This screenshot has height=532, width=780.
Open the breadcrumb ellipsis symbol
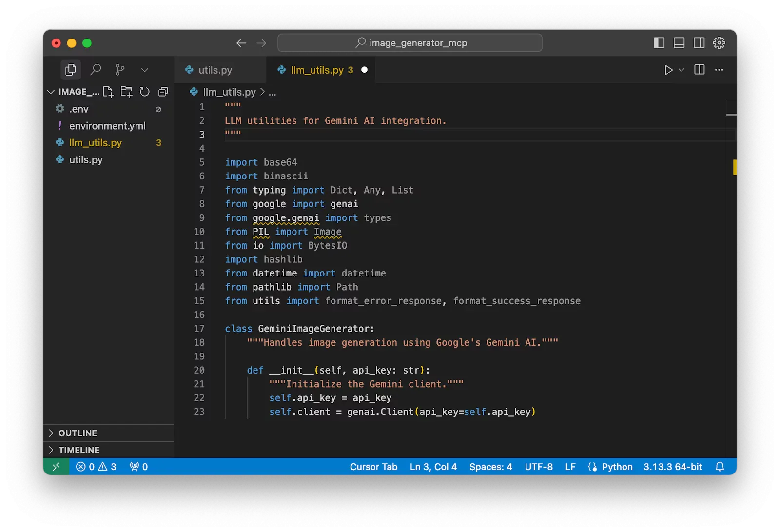tap(272, 92)
